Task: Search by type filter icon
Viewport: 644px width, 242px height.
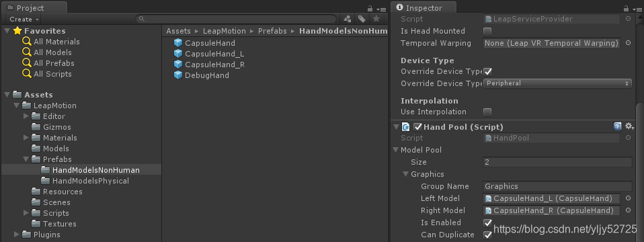Action: (348, 19)
